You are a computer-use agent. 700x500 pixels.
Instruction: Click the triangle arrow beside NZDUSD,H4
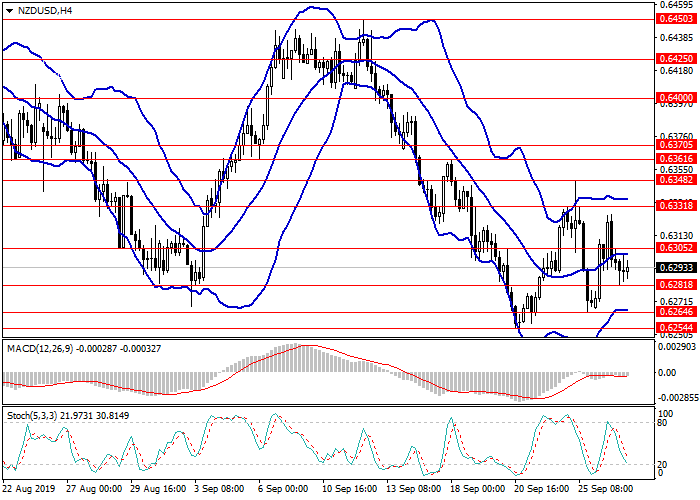point(9,11)
